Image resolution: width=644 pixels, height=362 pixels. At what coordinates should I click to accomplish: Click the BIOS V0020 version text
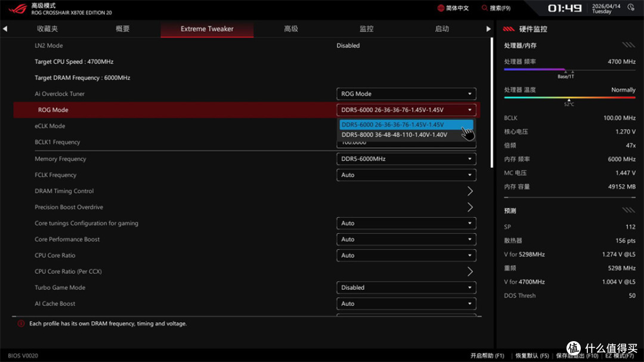point(23,356)
